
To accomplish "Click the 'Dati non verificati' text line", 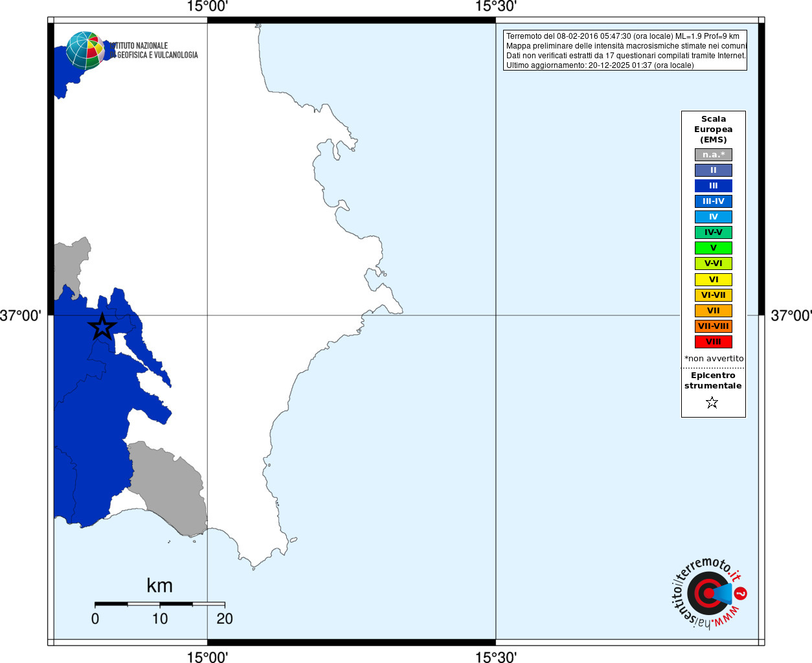I will pyautogui.click(x=626, y=56).
